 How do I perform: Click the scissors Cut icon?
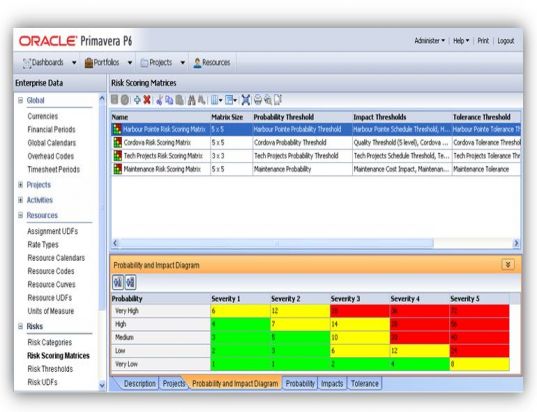coord(159,100)
